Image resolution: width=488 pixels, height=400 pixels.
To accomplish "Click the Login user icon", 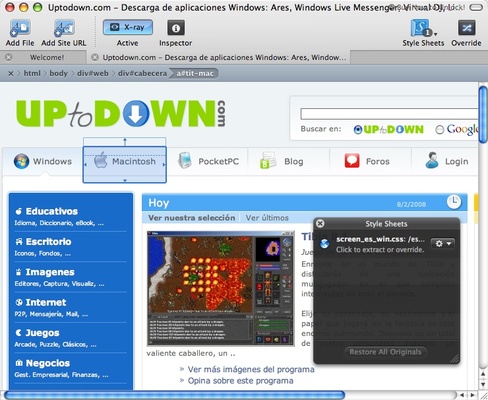I will [432, 160].
